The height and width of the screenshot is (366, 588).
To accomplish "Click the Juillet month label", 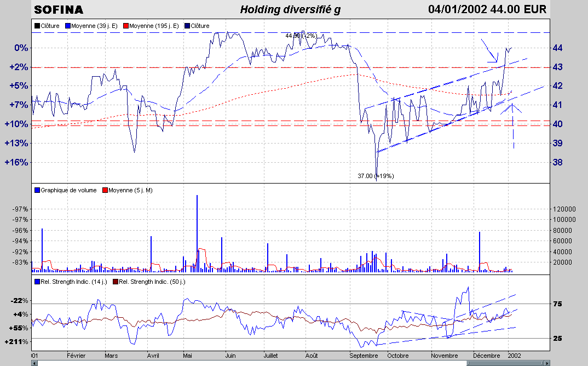I will pos(270,356).
